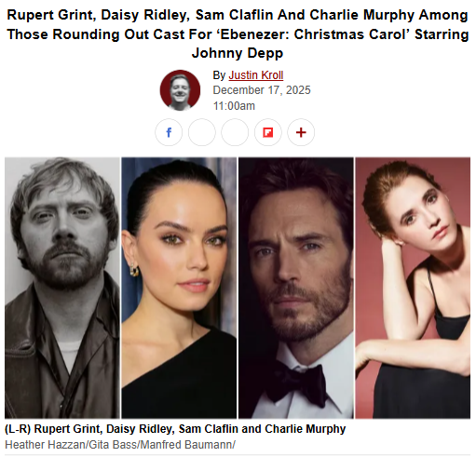Click the 'By' byline label
Viewport: 476px width, 457px height.
219,75
